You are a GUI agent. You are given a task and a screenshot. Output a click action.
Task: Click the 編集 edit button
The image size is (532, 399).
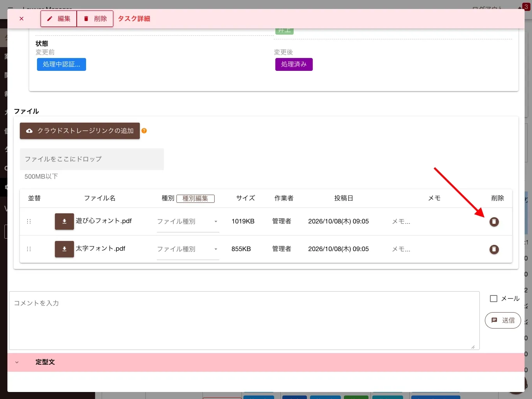tap(58, 19)
